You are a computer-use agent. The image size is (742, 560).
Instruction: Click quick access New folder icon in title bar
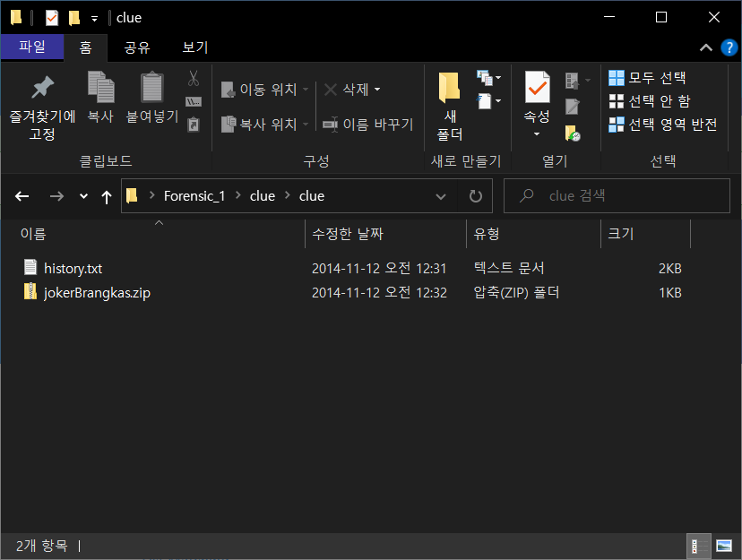(74, 18)
